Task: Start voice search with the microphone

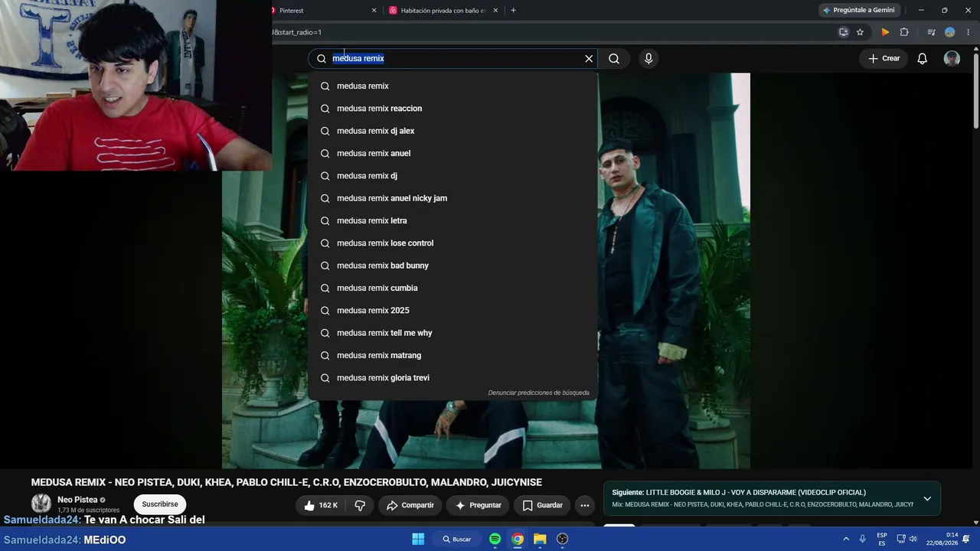Action: click(648, 58)
